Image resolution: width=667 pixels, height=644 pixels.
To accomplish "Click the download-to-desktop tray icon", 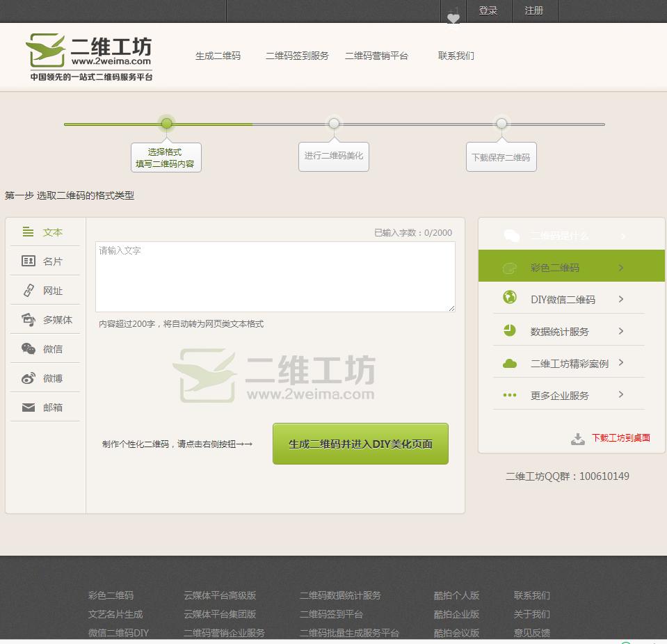I will [x=578, y=439].
